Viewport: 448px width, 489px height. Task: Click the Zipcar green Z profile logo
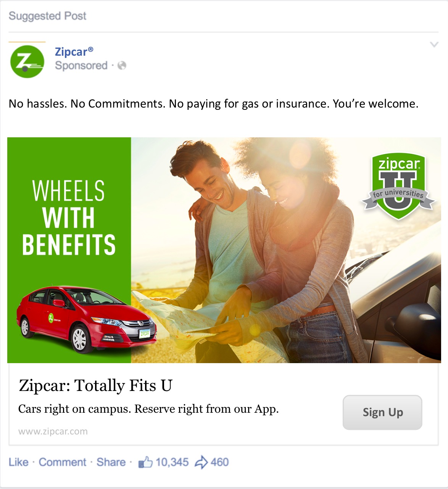coord(27,62)
